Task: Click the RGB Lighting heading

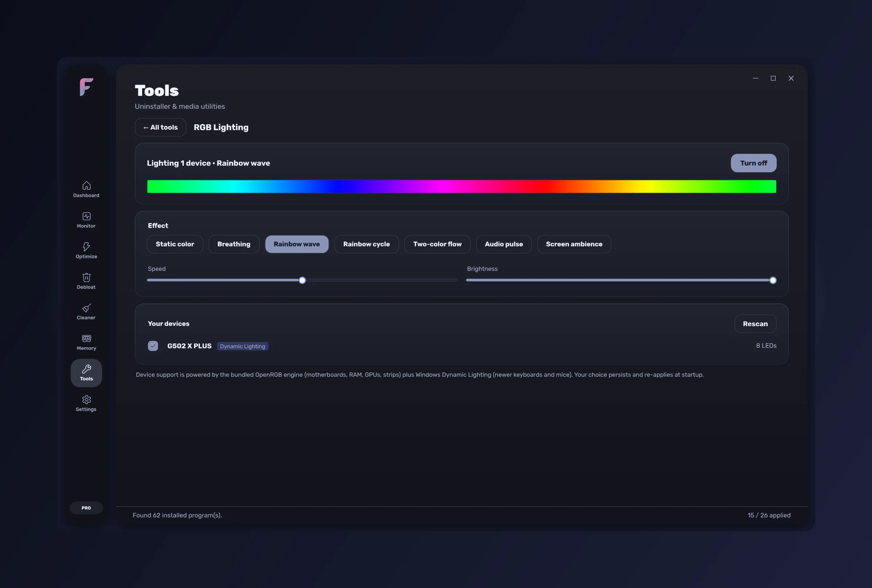Action: (x=221, y=128)
